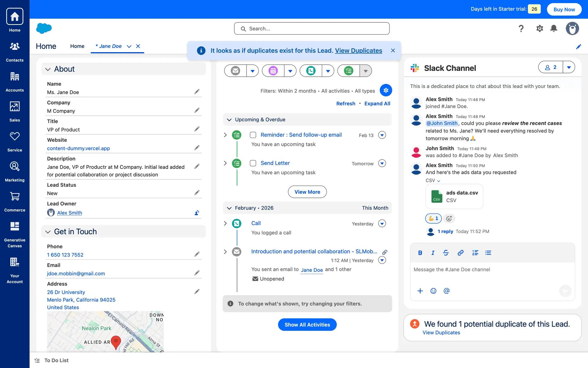The image size is (588, 368).
Task: Open the new event calendar icon
Action: 273,71
